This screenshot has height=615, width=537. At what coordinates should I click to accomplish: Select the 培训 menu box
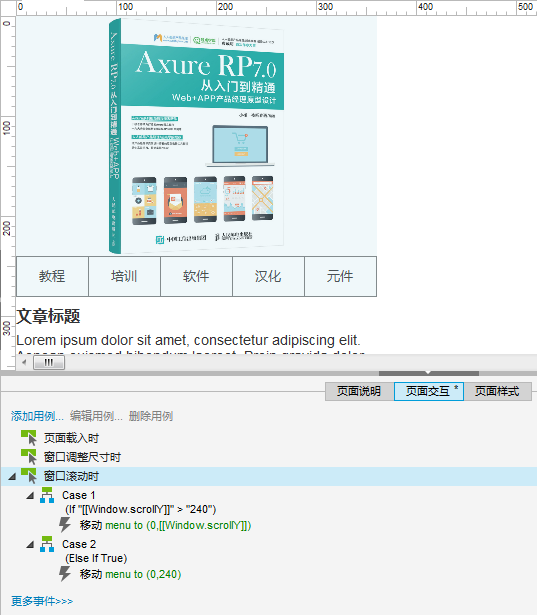coord(124,276)
